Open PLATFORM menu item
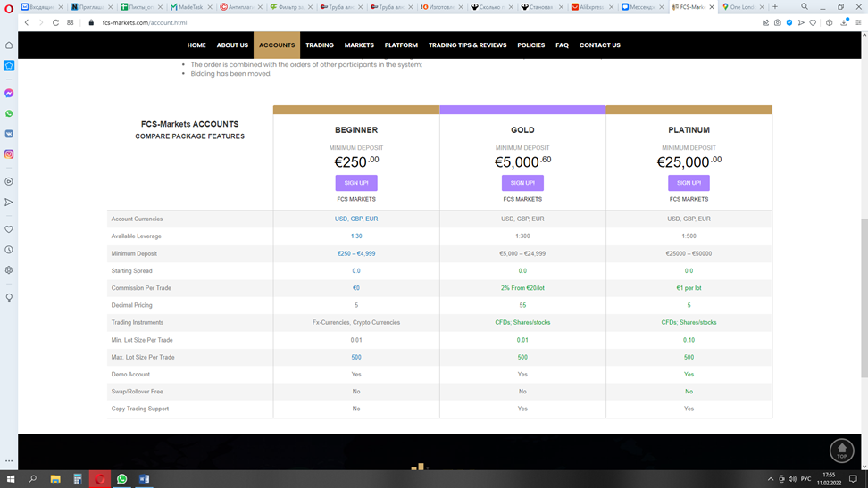This screenshot has width=868, height=488. pyautogui.click(x=401, y=45)
